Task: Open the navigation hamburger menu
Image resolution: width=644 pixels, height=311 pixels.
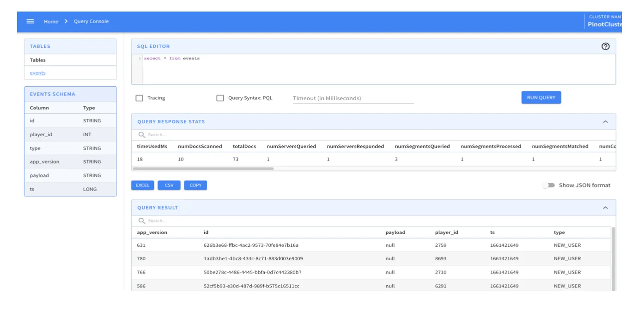Action: pos(30,21)
